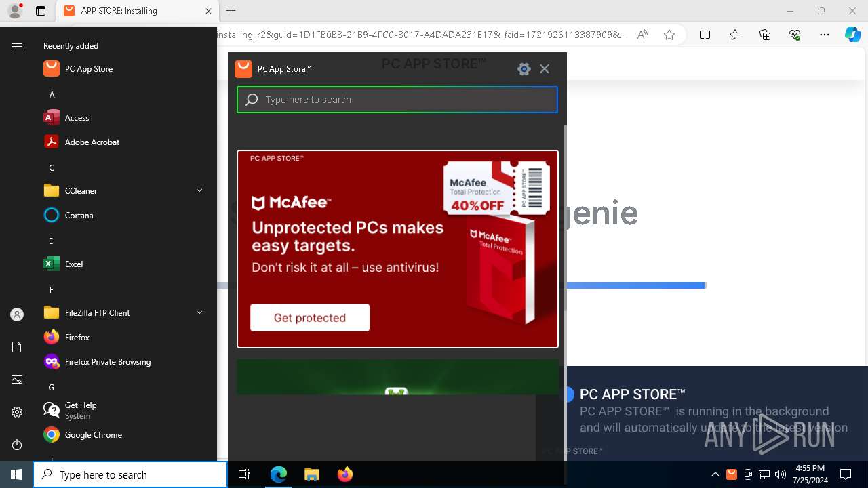
Task: Open Firefox on taskbar
Action: pyautogui.click(x=344, y=474)
